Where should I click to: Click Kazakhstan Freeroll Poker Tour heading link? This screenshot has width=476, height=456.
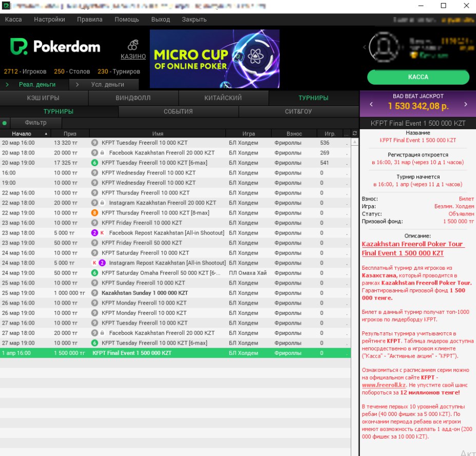coord(413,249)
